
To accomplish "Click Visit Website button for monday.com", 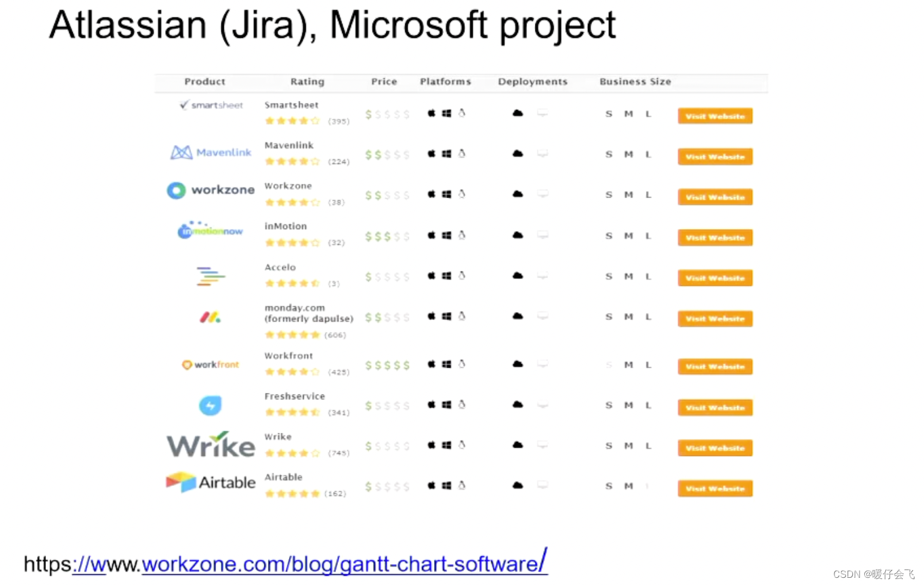I will pos(715,319).
